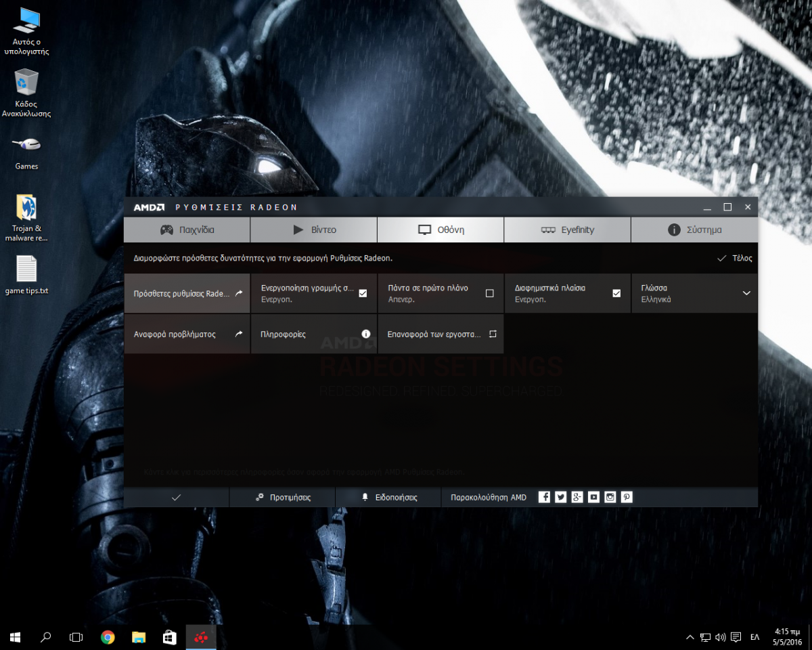This screenshot has height=650, width=812.
Task: Open the Παιχνίδια tab
Action: pos(187,230)
